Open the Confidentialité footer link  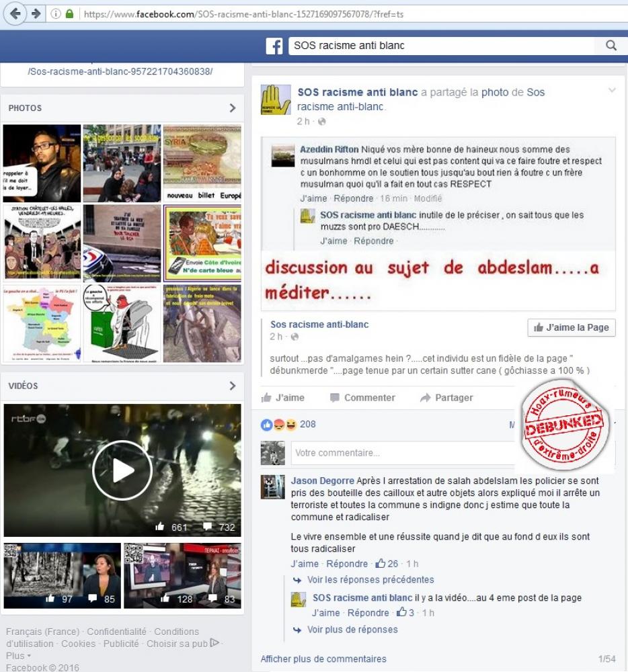pyautogui.click(x=116, y=631)
